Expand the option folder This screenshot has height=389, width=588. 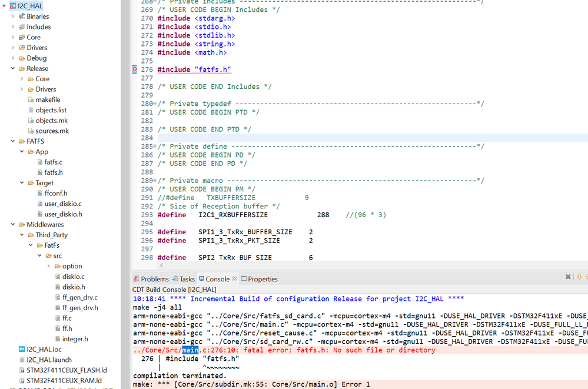49,266
